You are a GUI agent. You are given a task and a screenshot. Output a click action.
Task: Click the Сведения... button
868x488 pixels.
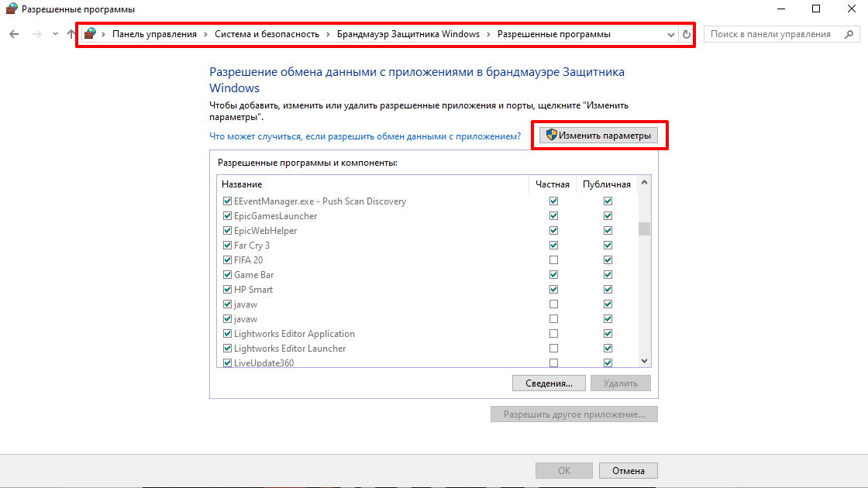549,383
